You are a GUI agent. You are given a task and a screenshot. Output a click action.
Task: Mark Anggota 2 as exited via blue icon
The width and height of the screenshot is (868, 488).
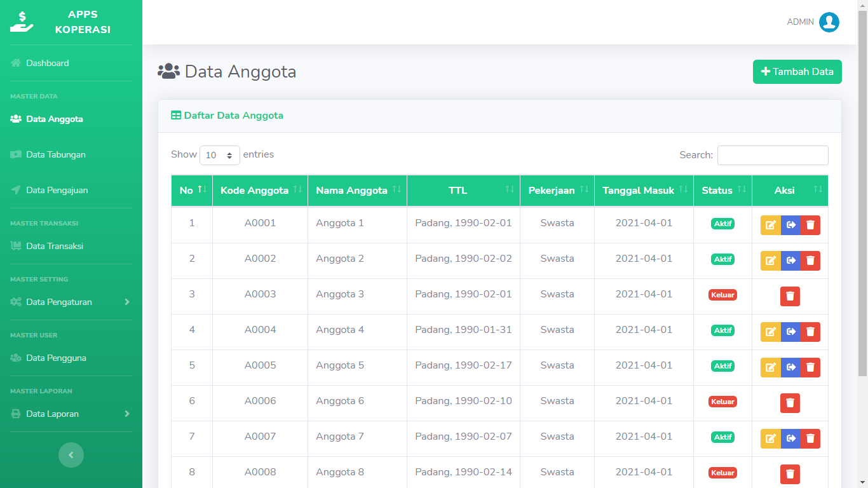pos(790,261)
